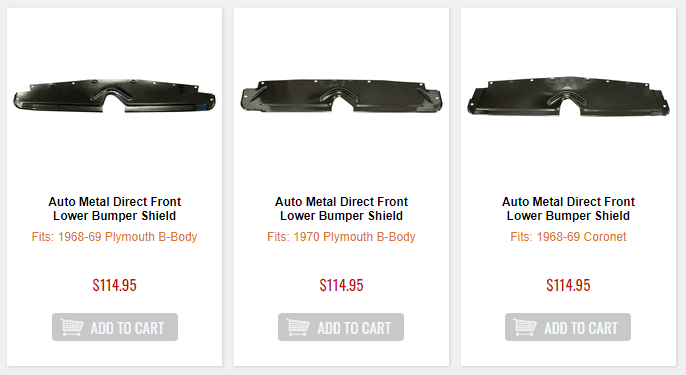This screenshot has height=375, width=686.
Task: Follow the 'Fits: 1970 Plymouth B-Body' link
Action: [x=341, y=237]
